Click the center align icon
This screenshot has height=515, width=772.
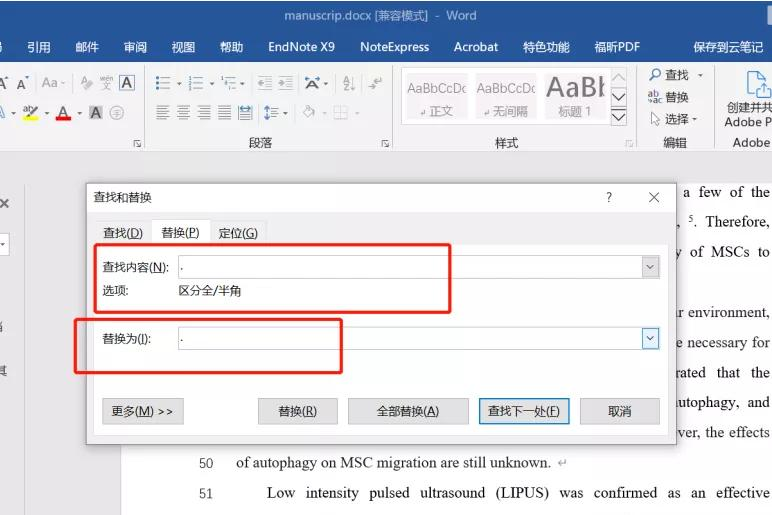pos(183,113)
